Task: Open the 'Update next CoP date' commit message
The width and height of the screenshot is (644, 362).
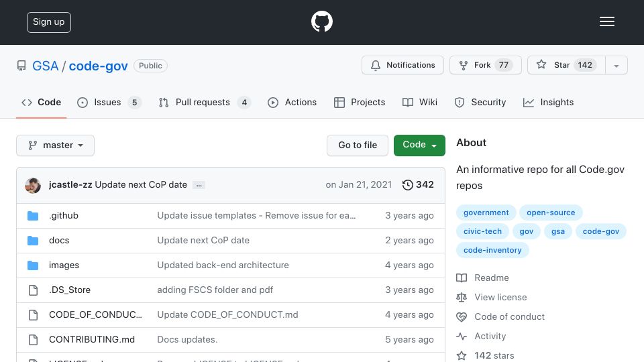Action: (141, 185)
